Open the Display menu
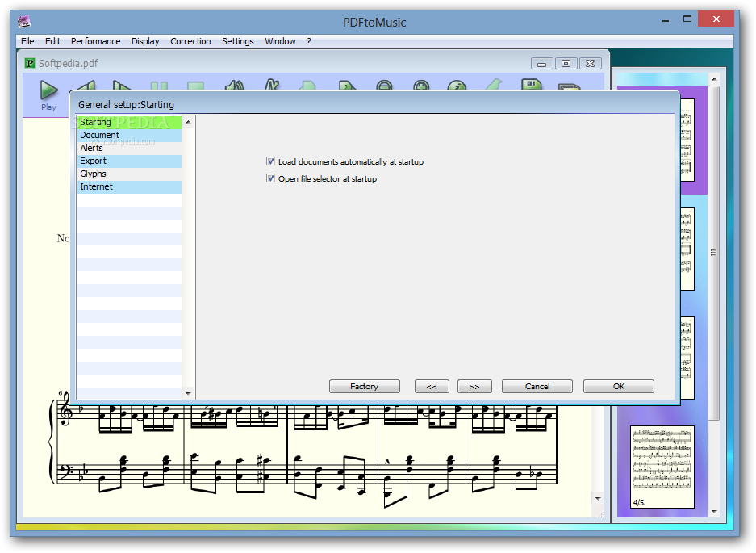The image size is (756, 553). 145,41
